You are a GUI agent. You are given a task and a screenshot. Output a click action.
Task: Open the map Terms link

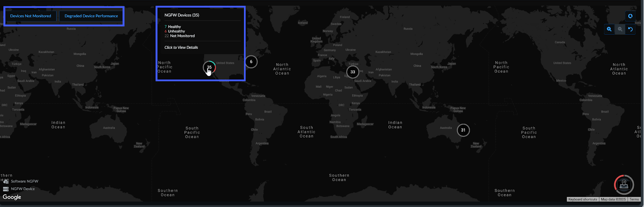click(634, 199)
